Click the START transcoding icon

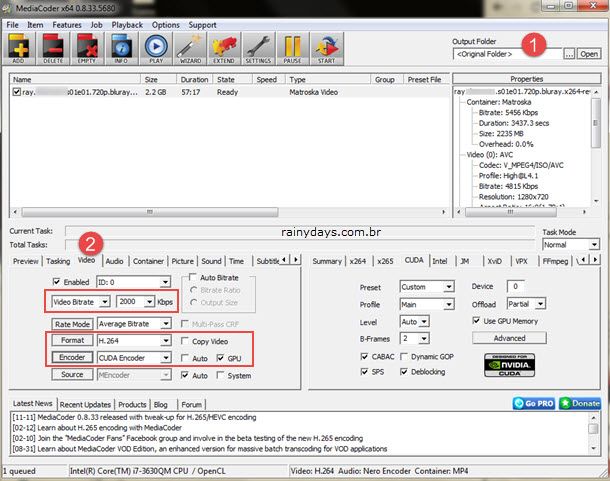(x=327, y=49)
